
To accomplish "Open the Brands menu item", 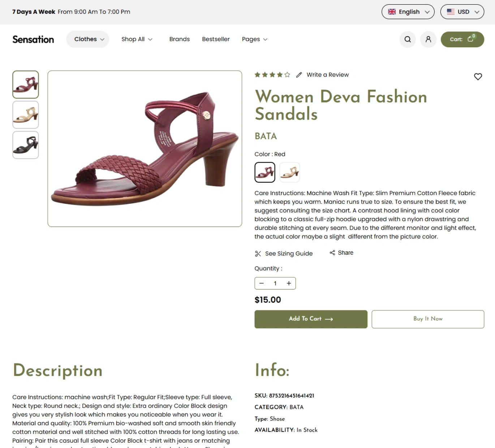I will coord(180,39).
